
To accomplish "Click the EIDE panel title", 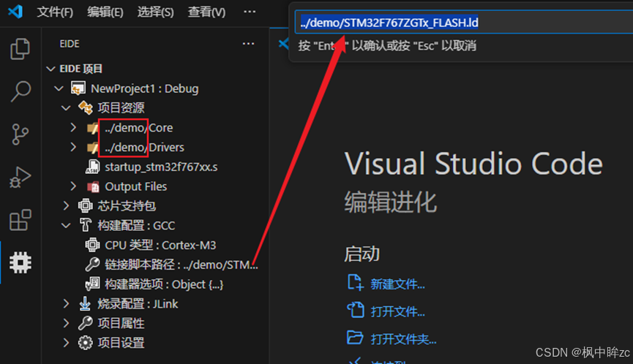I will point(70,44).
